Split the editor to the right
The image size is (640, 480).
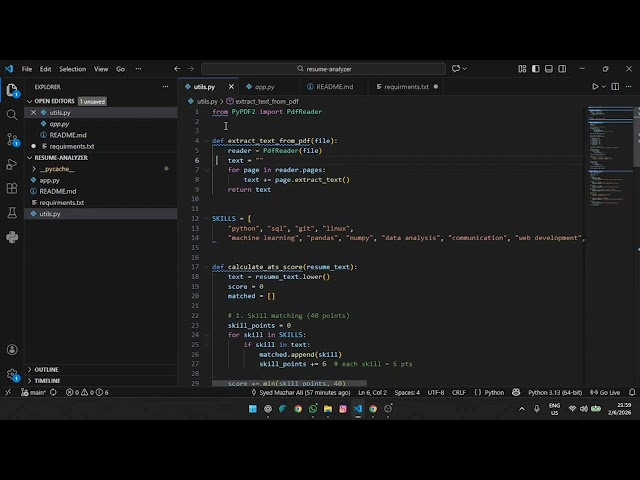point(615,87)
